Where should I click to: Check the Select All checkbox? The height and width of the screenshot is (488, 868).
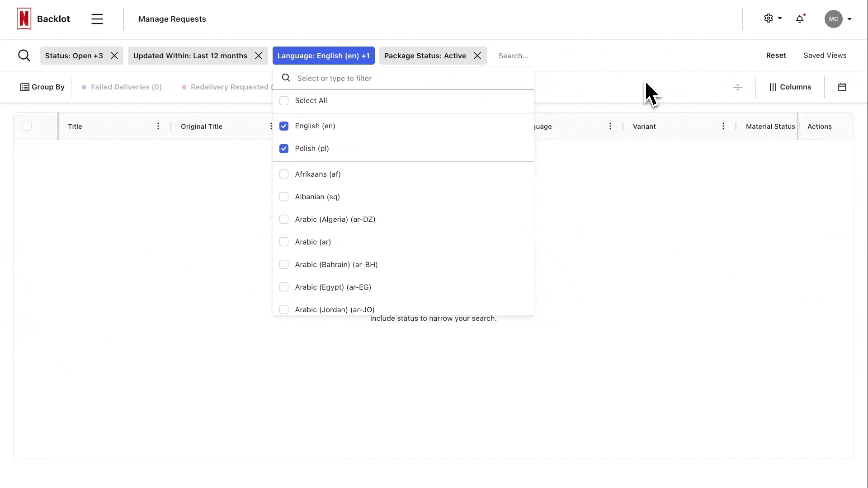click(284, 101)
